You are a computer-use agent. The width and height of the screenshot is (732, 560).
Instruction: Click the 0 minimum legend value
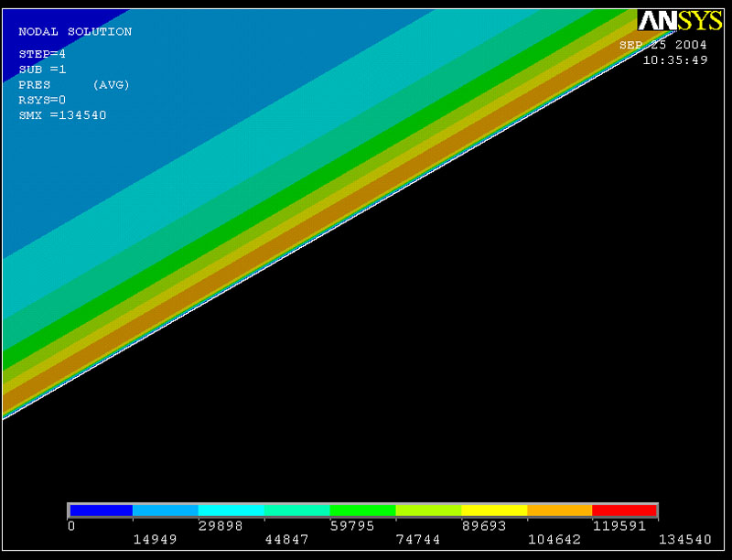tap(71, 526)
